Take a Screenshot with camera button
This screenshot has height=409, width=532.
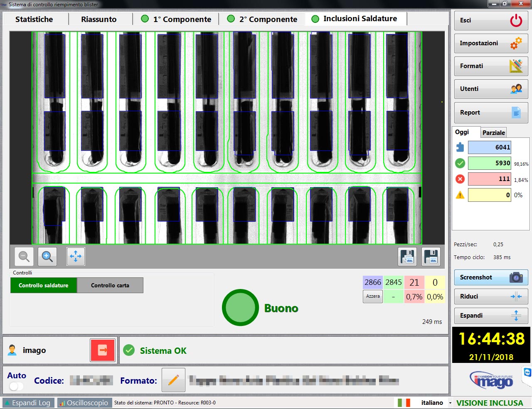tap(491, 277)
